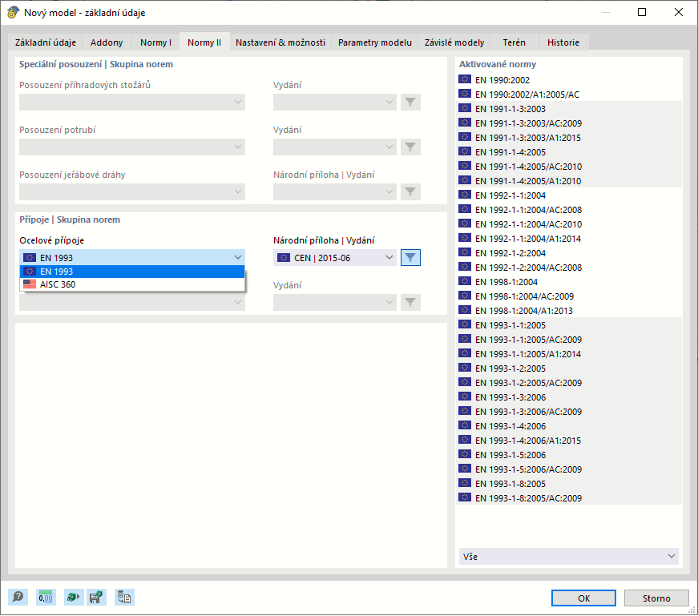This screenshot has width=698, height=616.
Task: Select EN 1993-1-2:2005/AC:2009 entry
Action: (569, 382)
